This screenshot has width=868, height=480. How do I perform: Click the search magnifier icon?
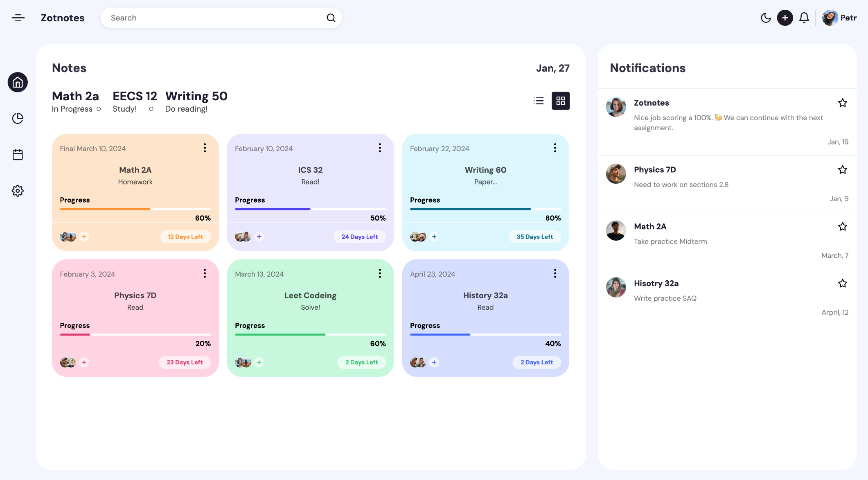pos(331,18)
